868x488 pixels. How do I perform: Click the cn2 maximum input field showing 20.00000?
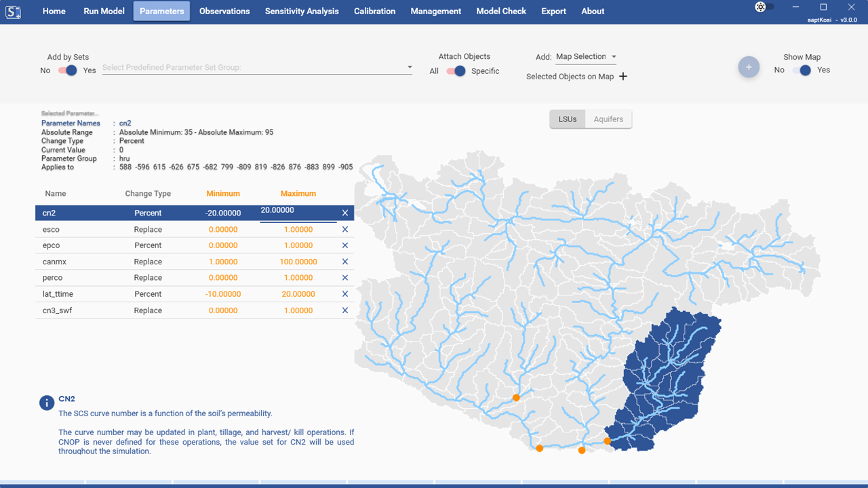coord(298,213)
